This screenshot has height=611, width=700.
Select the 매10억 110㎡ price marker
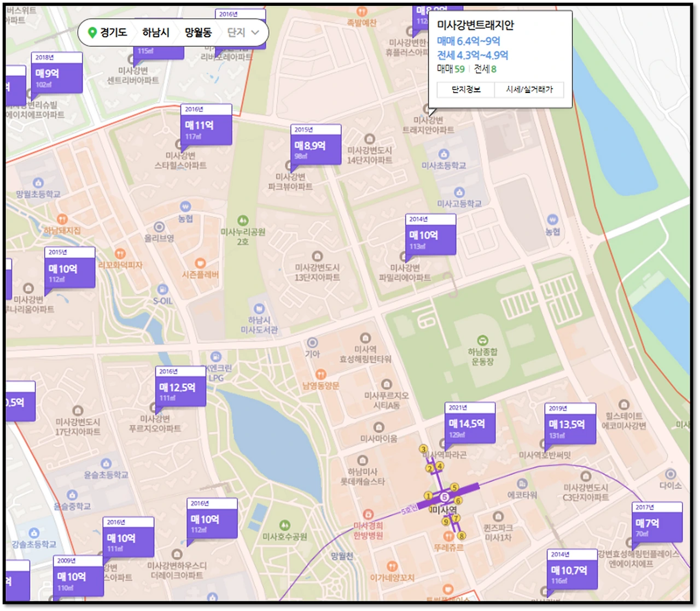[x=78, y=576]
